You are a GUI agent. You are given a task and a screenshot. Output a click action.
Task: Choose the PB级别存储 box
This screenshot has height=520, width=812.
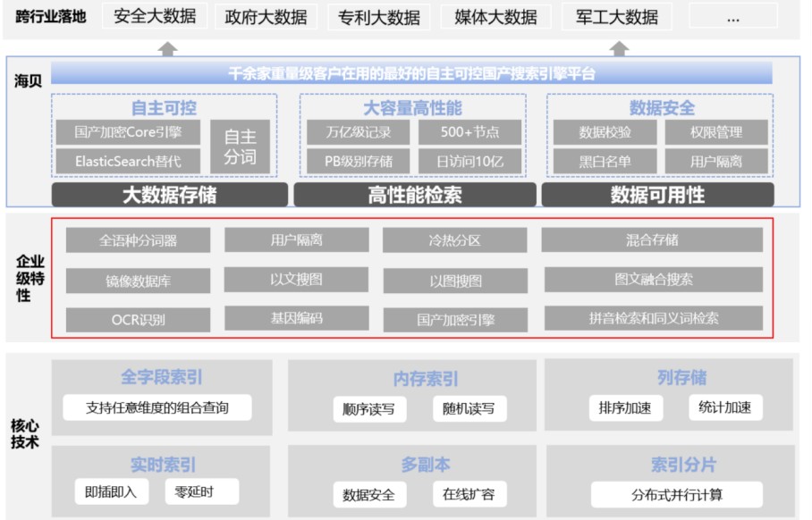click(358, 161)
